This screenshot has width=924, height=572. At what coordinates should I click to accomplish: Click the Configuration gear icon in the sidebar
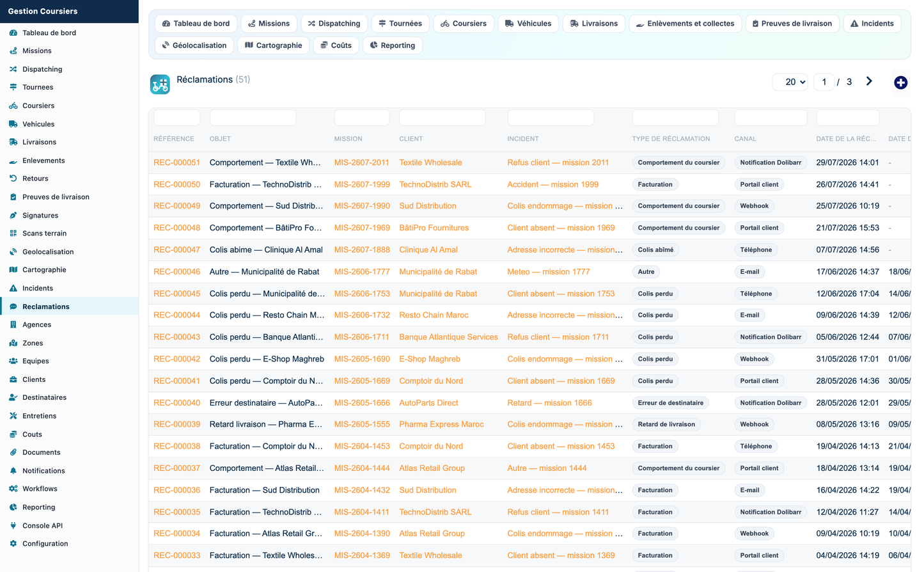pos(13,544)
